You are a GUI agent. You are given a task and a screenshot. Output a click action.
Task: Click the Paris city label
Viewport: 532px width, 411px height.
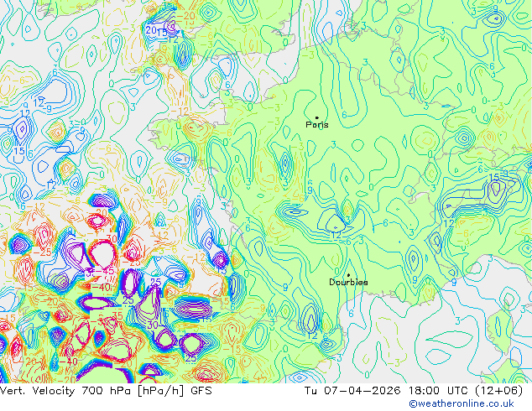coord(316,124)
